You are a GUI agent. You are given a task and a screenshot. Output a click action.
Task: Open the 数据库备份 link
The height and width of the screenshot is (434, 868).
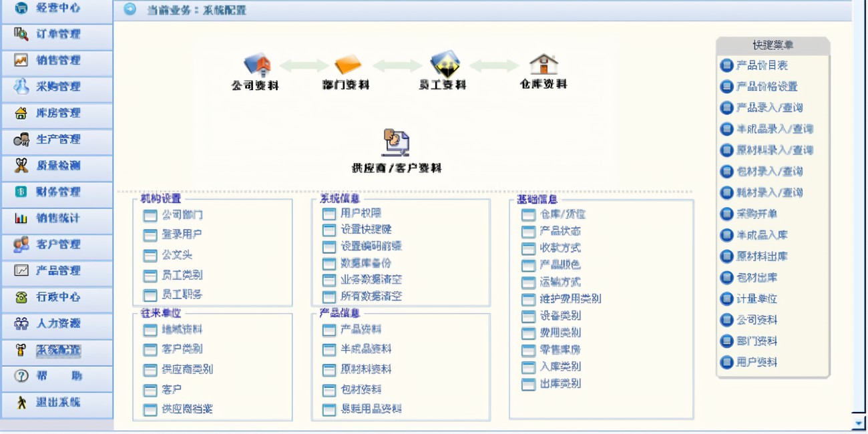point(366,263)
